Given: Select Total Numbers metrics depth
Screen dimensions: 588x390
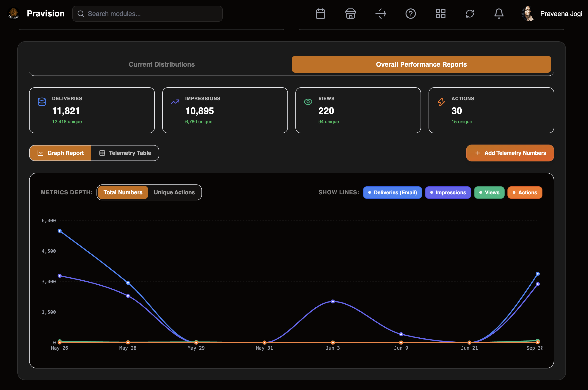Looking at the screenshot, I should [x=123, y=192].
